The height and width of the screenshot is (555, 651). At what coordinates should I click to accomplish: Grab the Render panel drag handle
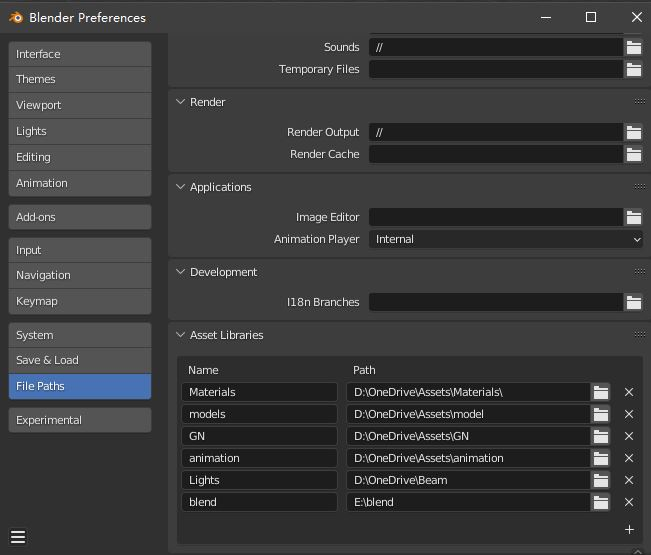(639, 102)
